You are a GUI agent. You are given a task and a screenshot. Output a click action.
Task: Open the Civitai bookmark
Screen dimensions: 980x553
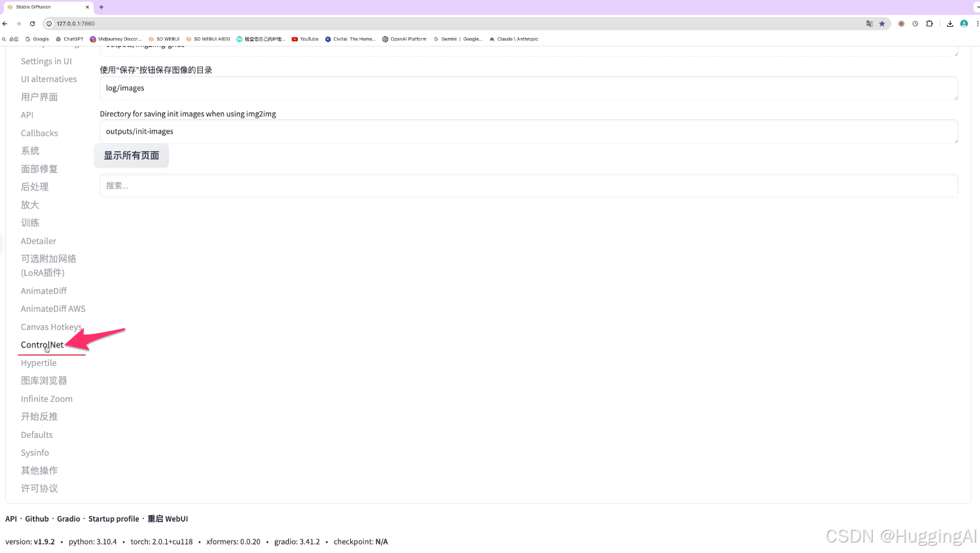350,39
